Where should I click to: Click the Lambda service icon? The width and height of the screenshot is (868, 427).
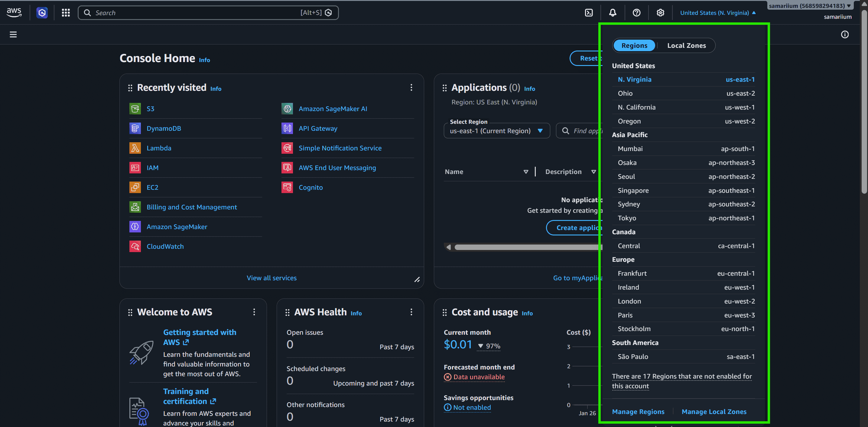[135, 148]
